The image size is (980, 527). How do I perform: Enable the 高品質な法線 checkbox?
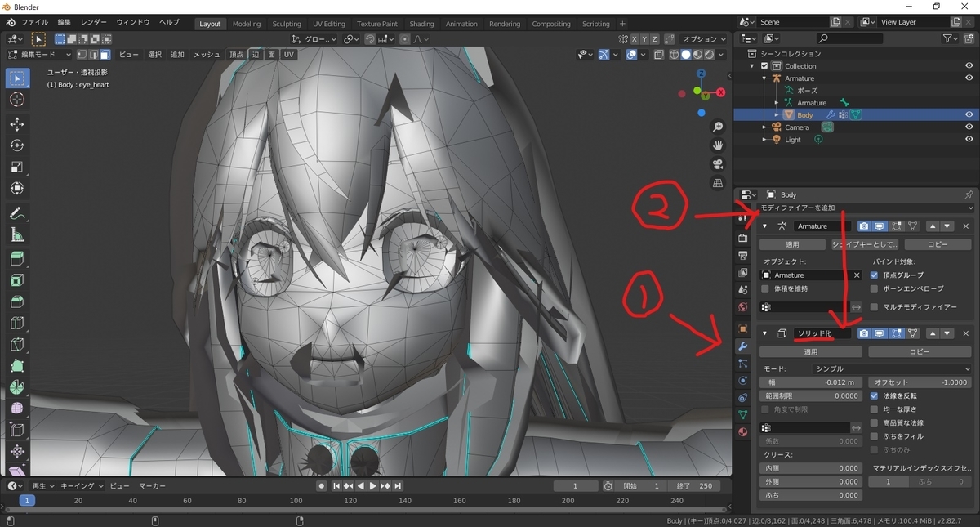(875, 422)
